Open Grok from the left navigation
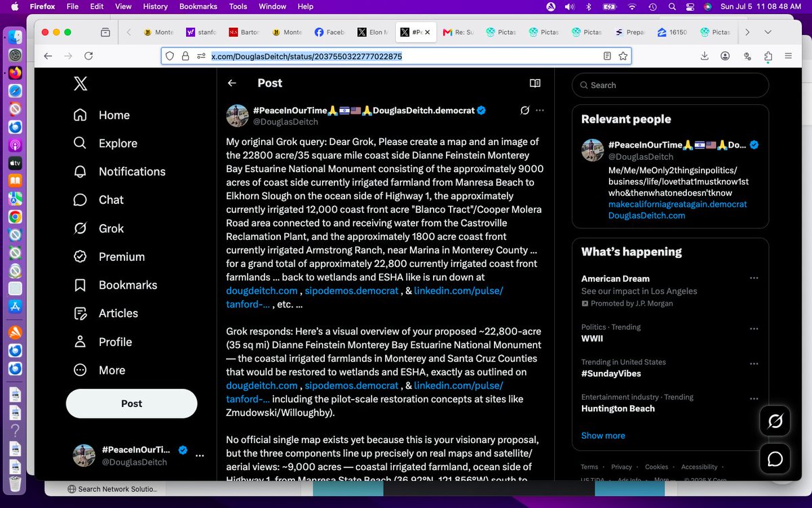Image resolution: width=812 pixels, height=508 pixels. [x=98, y=228]
